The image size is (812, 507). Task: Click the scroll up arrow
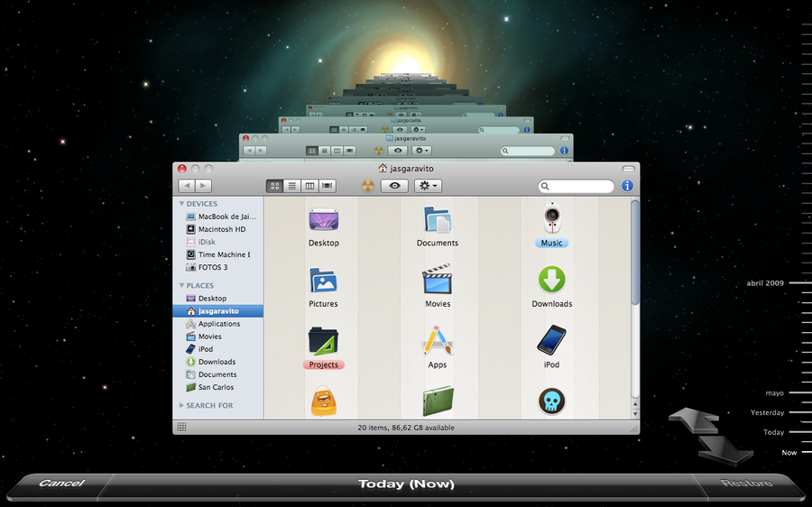coord(635,403)
